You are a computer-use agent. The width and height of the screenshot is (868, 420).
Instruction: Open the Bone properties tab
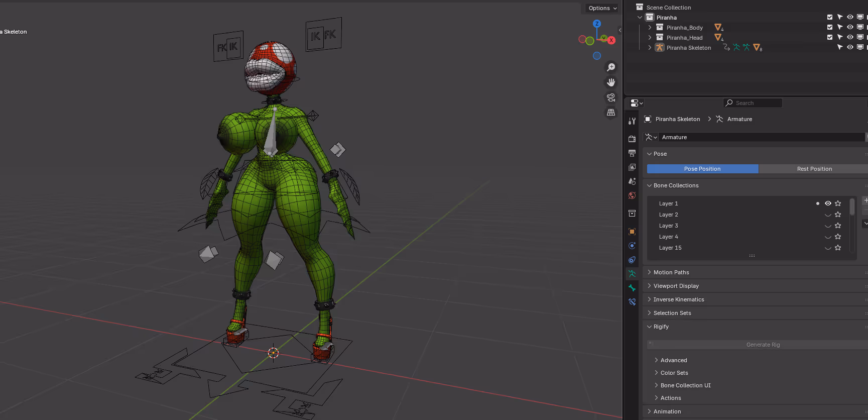(x=632, y=288)
